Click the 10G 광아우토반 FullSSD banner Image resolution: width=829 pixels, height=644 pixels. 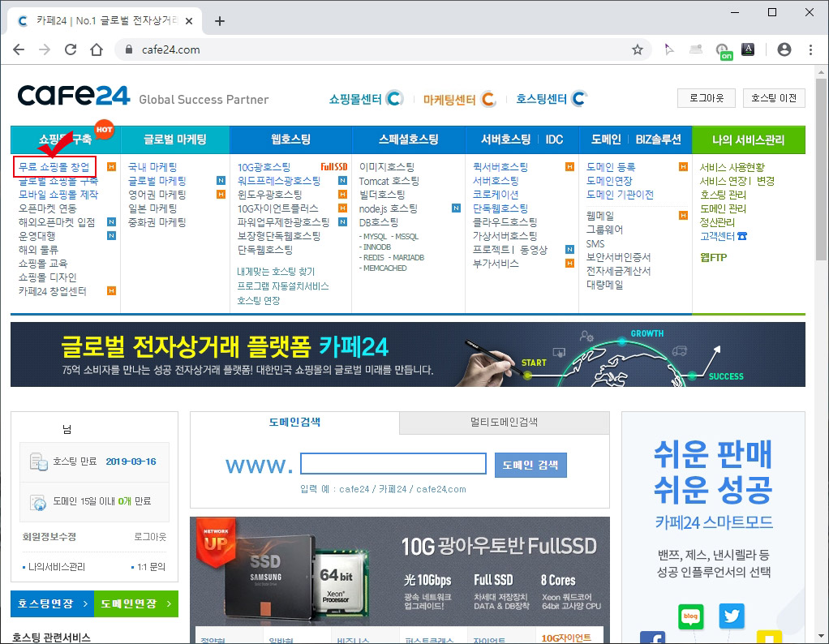tap(399, 572)
